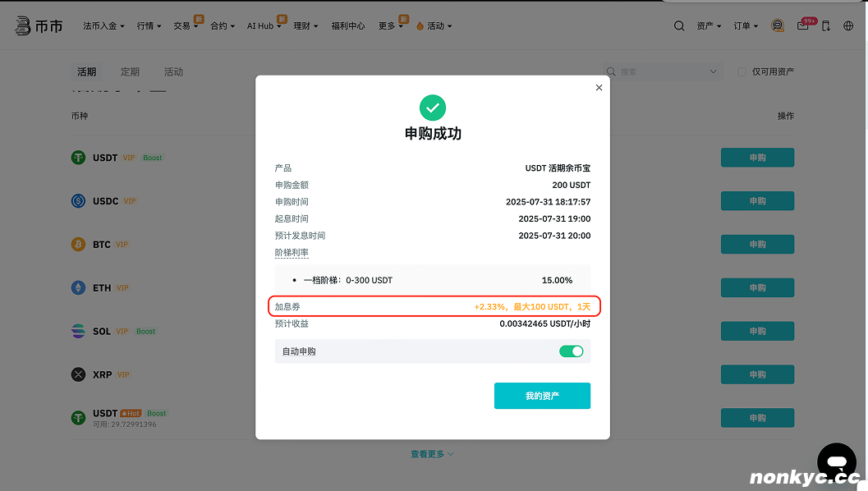868x491 pixels.
Task: Turn off the 自动申购 switch
Action: pos(571,351)
